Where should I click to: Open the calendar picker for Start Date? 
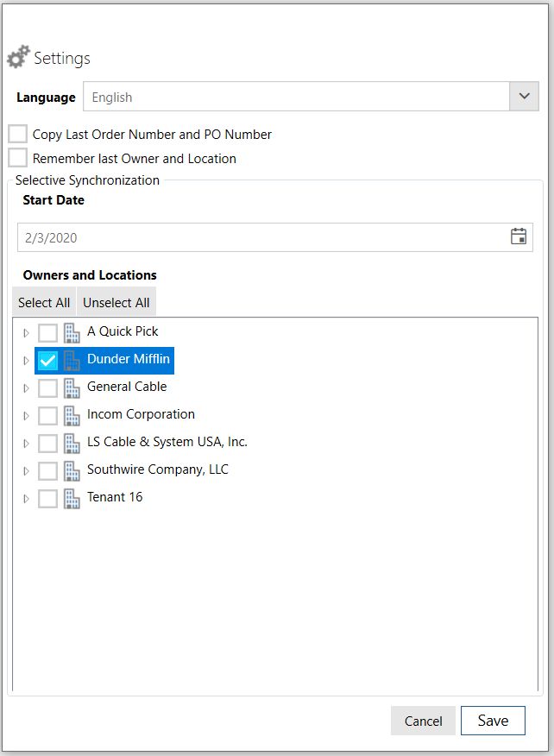(519, 236)
